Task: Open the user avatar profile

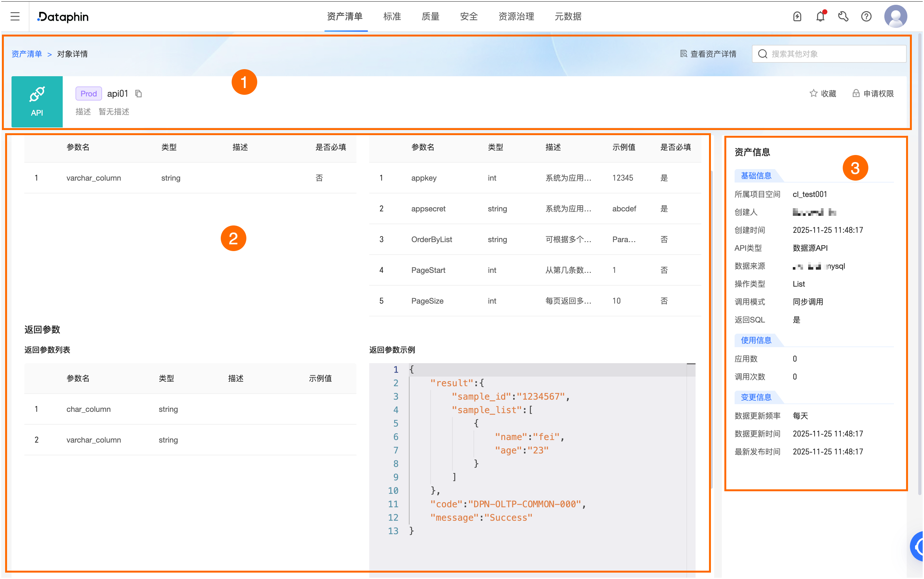Action: point(895,16)
